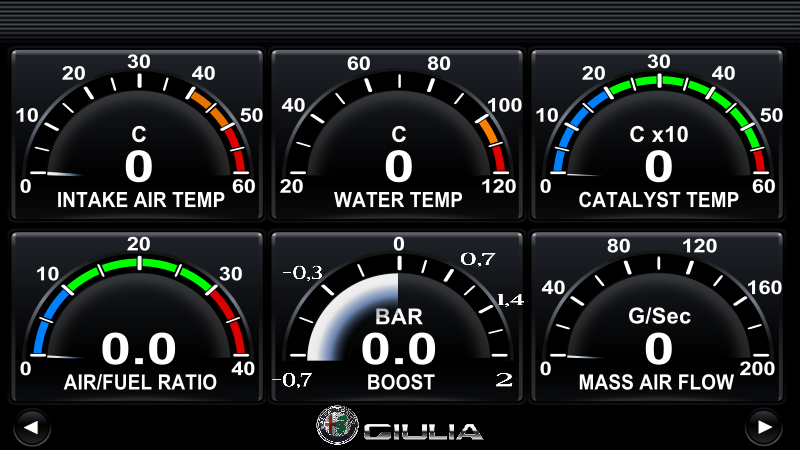This screenshot has width=800, height=450.
Task: Click the blue zone on Catalyst Temp dial
Action: coord(571,132)
